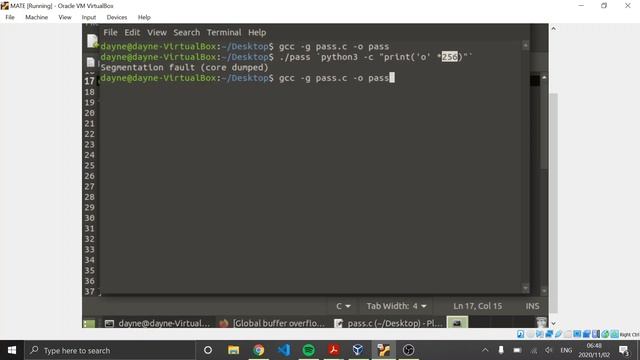Open VirtualBox View menu
This screenshot has width=640, height=360.
64,17
